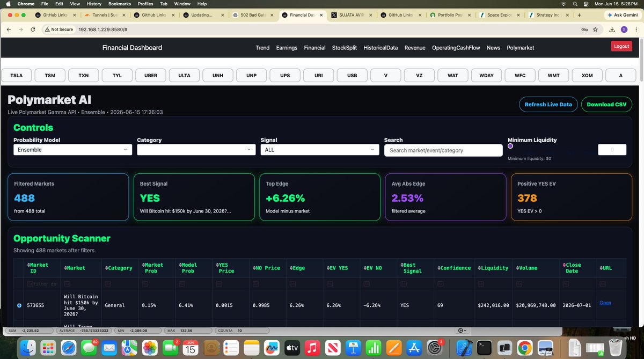
Task: Open Music app in the Dock
Action: click(x=312, y=347)
